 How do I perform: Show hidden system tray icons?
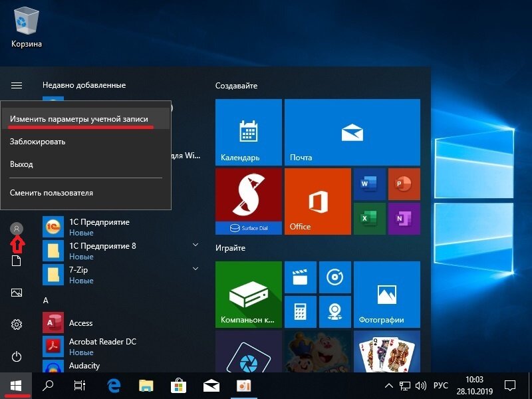tap(389, 386)
